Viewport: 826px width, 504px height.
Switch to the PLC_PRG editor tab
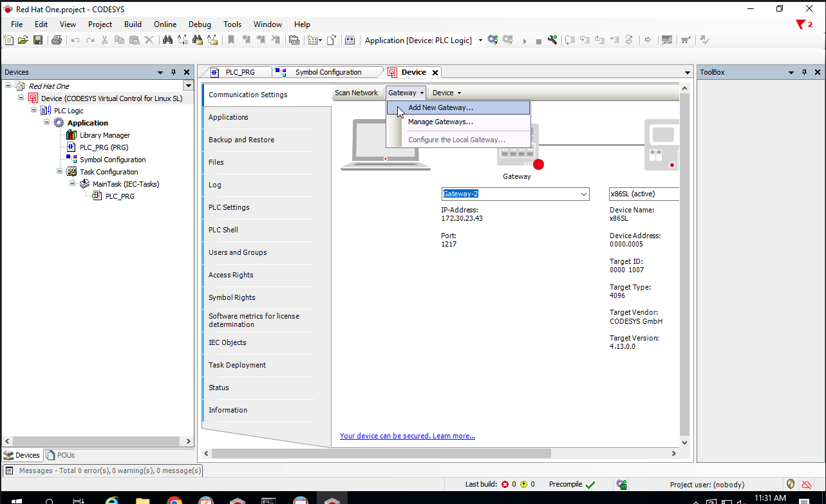[239, 72]
